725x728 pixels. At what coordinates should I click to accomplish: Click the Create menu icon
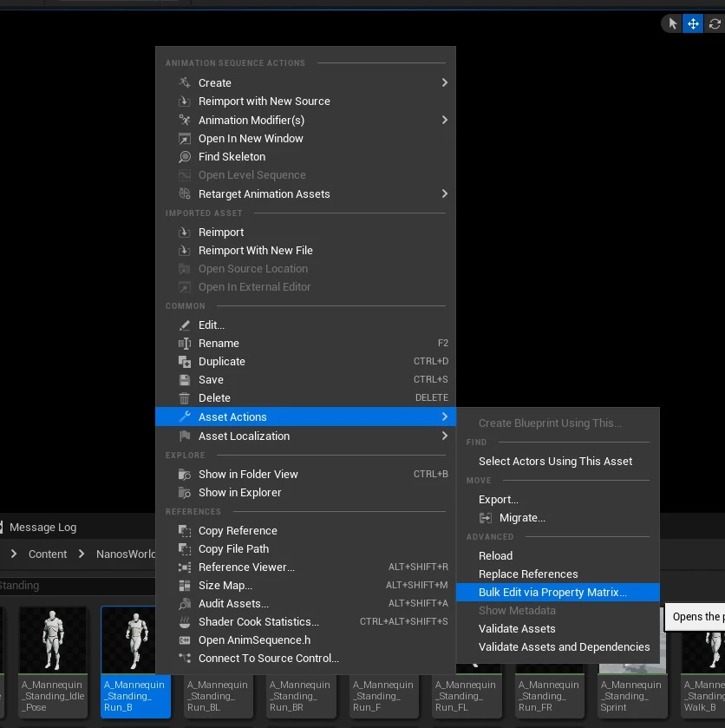185,82
